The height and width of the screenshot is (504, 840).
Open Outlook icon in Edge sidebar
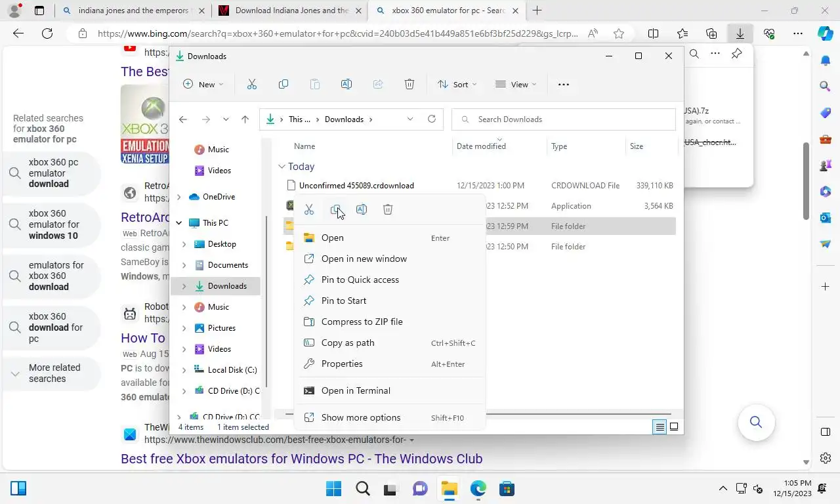[x=826, y=217]
